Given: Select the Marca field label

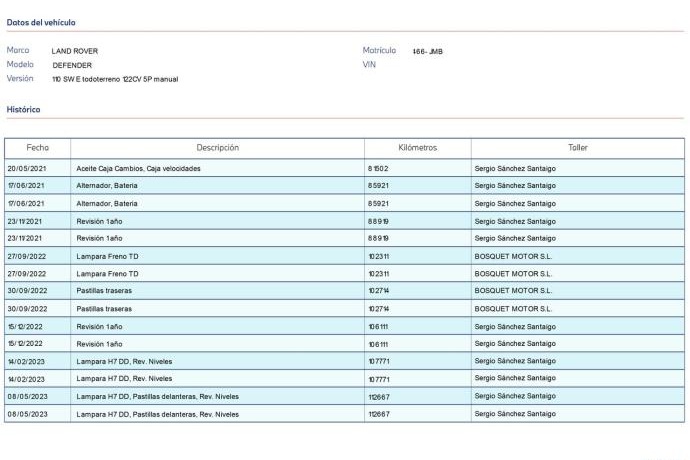Looking at the screenshot, I should point(18,50).
